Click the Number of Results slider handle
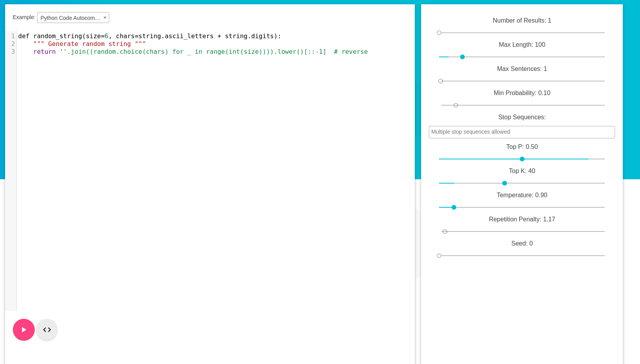Screen dimensions: 640x364 click(439, 33)
